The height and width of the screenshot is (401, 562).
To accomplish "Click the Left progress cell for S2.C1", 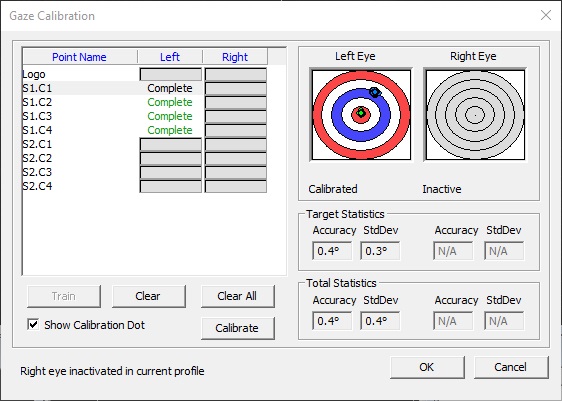I will 171,144.
